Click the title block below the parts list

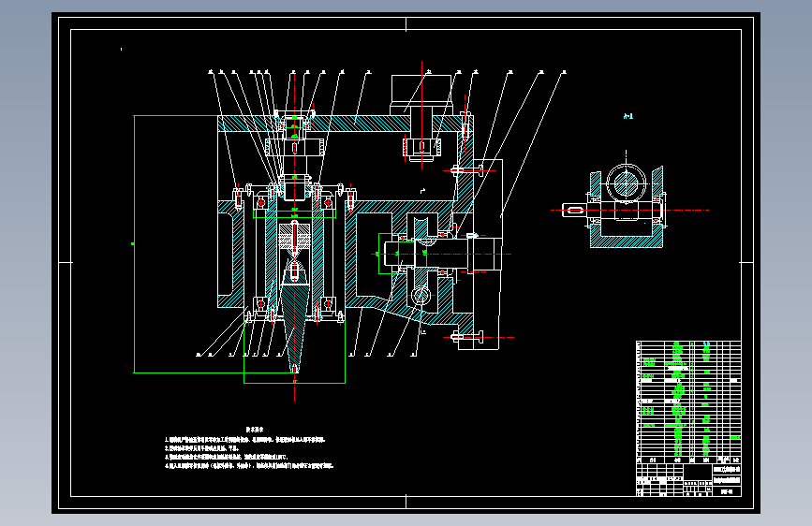pyautogui.click(x=688, y=480)
